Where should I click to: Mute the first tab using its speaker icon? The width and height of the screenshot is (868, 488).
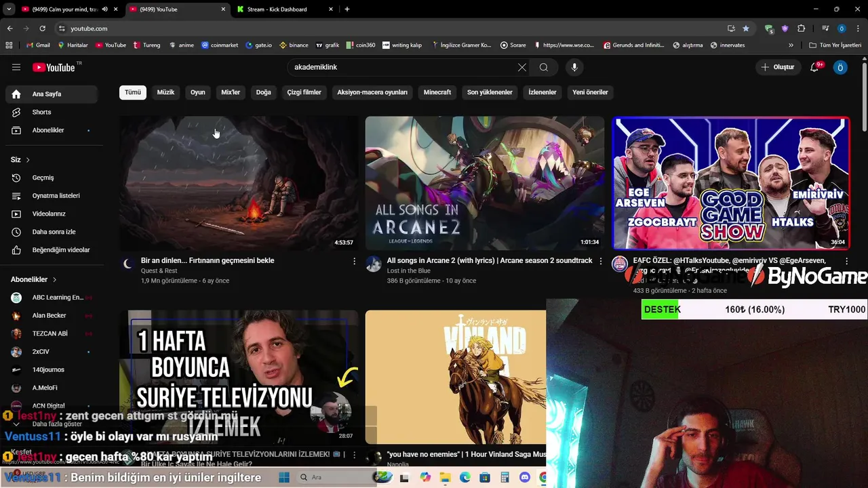104,9
